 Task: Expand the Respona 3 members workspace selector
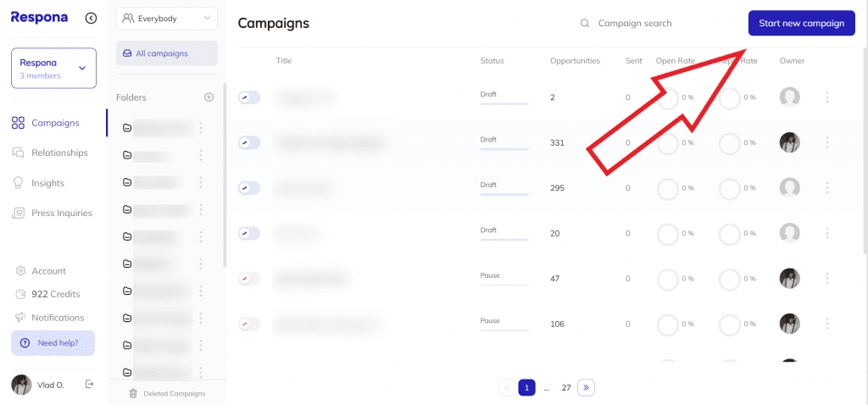tap(53, 68)
